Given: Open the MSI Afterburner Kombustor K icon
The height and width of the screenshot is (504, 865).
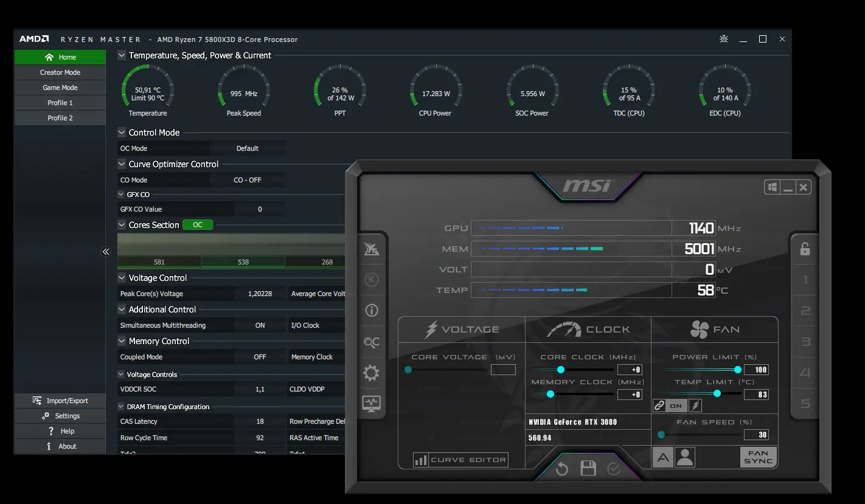Looking at the screenshot, I should (x=371, y=280).
